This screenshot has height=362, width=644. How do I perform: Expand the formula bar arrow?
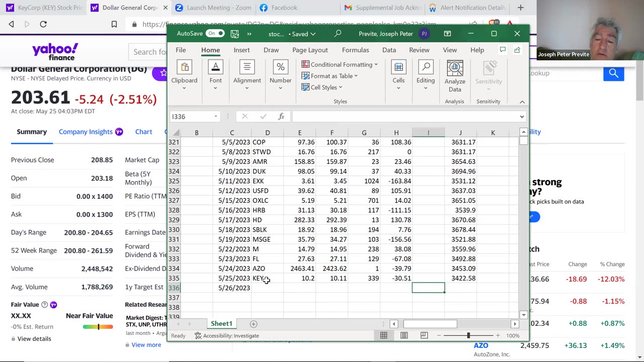point(522,117)
